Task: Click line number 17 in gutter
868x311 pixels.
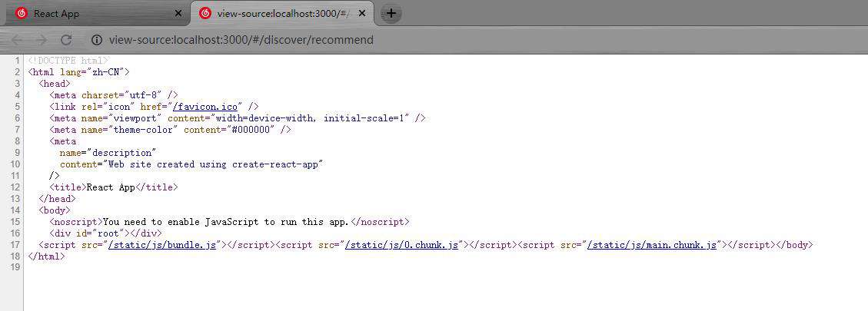Action: tap(15, 245)
